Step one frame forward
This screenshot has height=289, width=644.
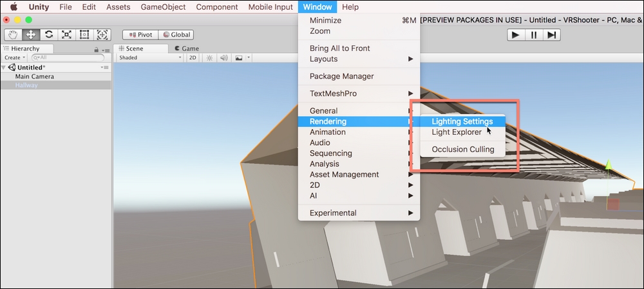point(552,35)
